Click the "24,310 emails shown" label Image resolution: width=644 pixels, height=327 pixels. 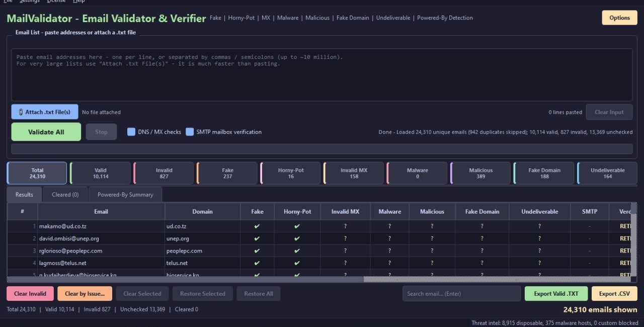(x=600, y=310)
